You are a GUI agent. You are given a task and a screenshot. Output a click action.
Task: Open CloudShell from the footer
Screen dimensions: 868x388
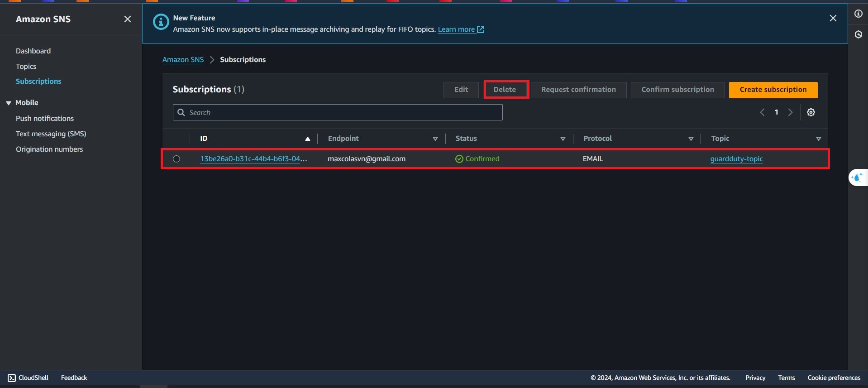click(28, 378)
